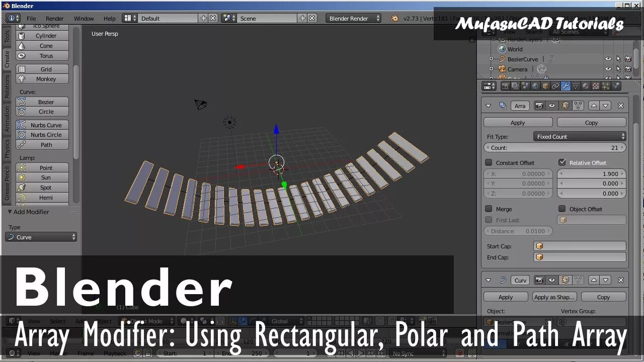This screenshot has height=362, width=644.
Task: Enable Merge checkbox in Array modifier
Action: [489, 209]
